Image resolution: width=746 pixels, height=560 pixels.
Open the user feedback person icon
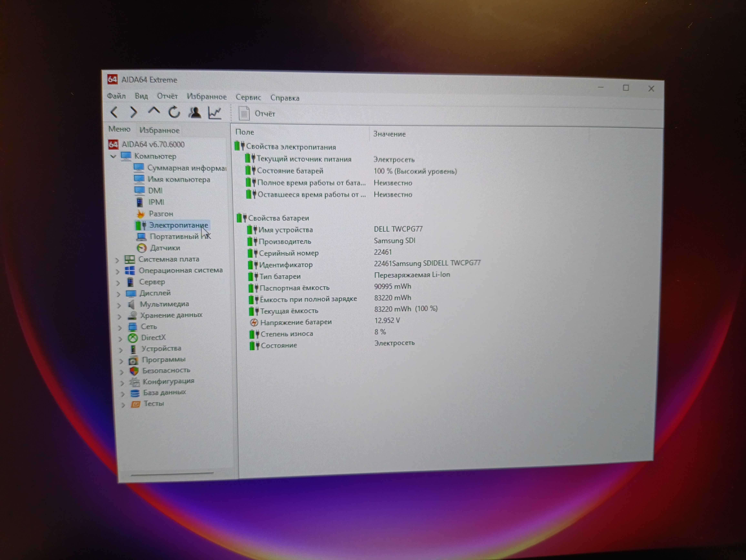pyautogui.click(x=195, y=113)
